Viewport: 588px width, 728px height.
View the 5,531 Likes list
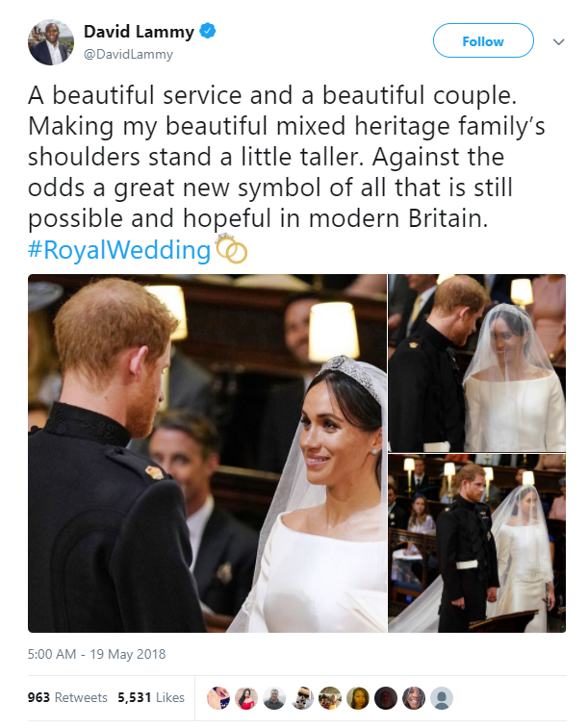tap(151, 697)
